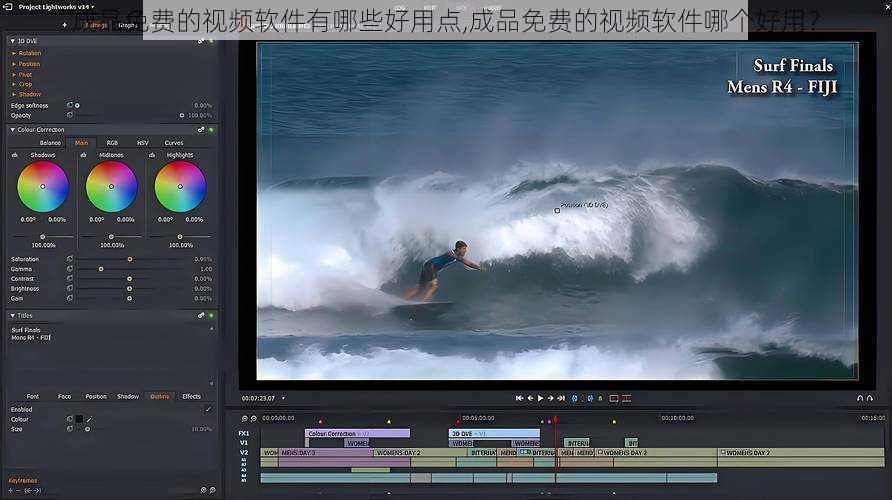Toggle the 3D DVE effect green enable light
Viewport: 892px width, 500px height.
[212, 41]
